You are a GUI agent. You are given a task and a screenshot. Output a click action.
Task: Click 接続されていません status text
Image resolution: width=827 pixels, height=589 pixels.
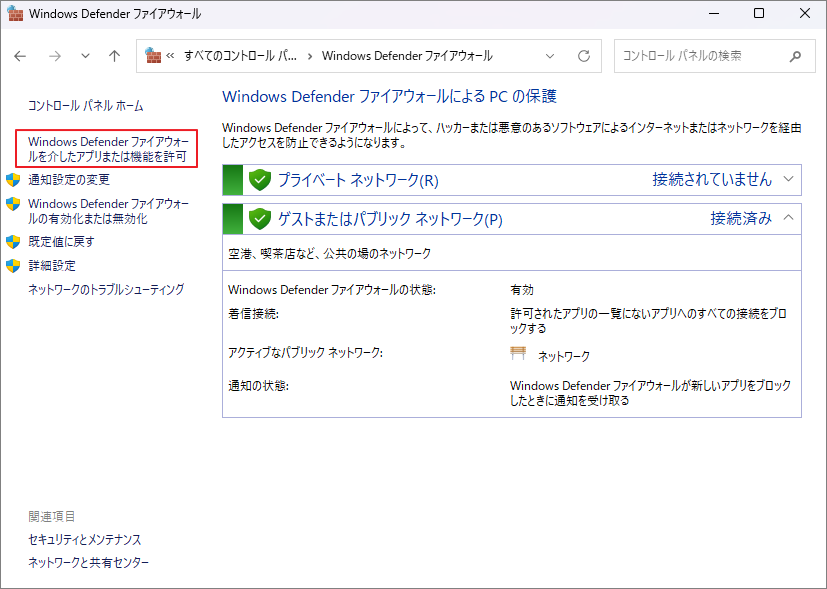pos(712,179)
